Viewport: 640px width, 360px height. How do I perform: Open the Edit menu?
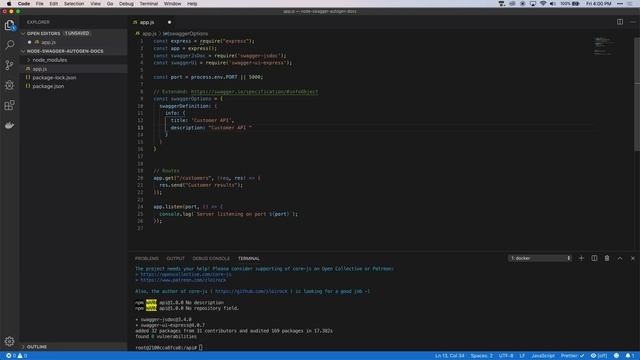(x=53, y=4)
